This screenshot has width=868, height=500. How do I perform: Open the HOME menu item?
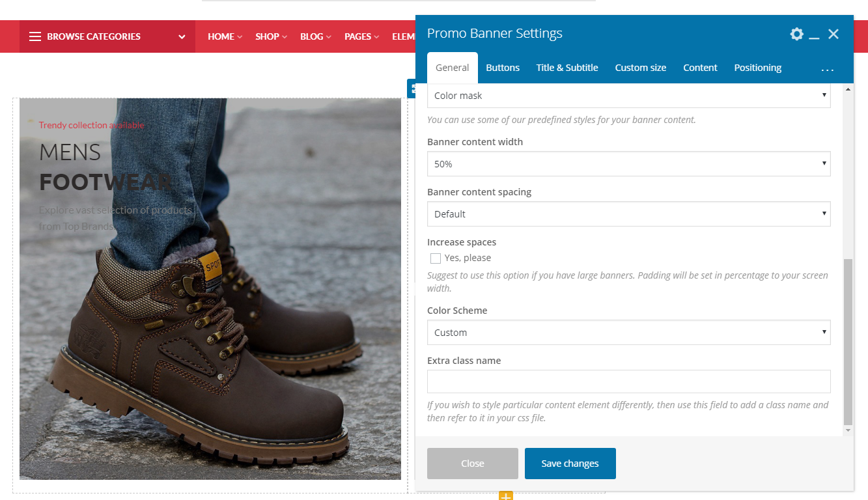pos(225,36)
